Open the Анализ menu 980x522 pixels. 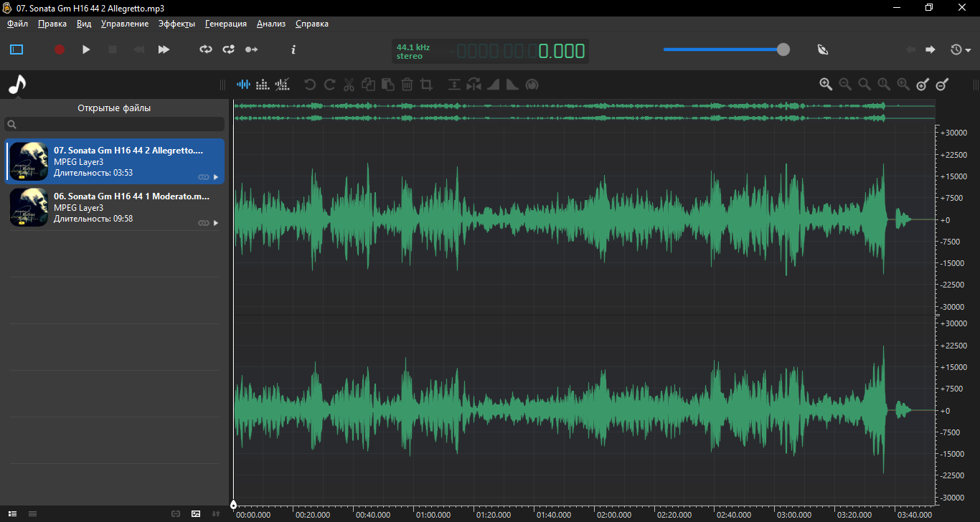coord(271,24)
